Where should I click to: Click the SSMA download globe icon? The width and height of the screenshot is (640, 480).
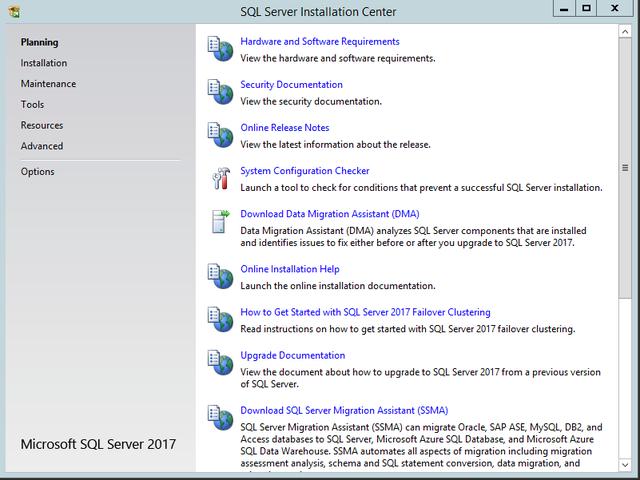click(220, 418)
